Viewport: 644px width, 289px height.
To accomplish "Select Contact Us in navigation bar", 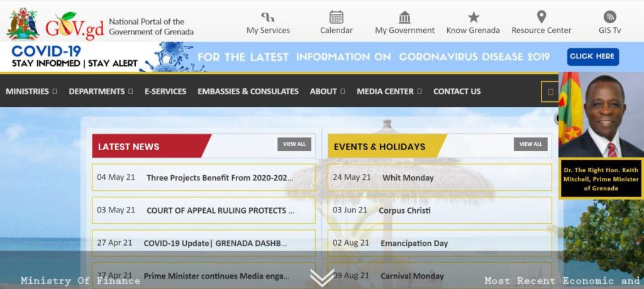I will point(457,91).
